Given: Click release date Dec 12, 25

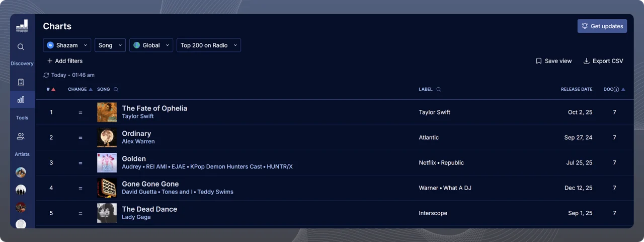Looking at the screenshot, I should click(579, 188).
